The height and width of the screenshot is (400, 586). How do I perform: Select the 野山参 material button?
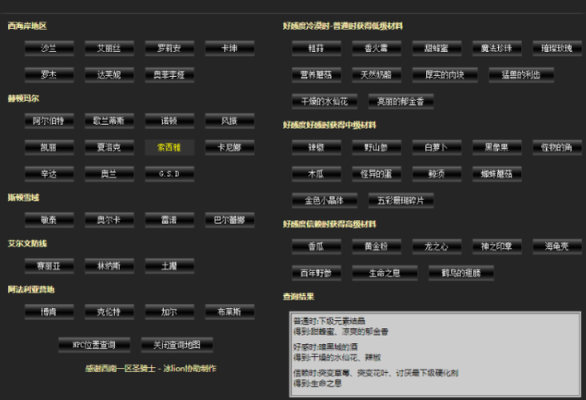pyautogui.click(x=376, y=147)
